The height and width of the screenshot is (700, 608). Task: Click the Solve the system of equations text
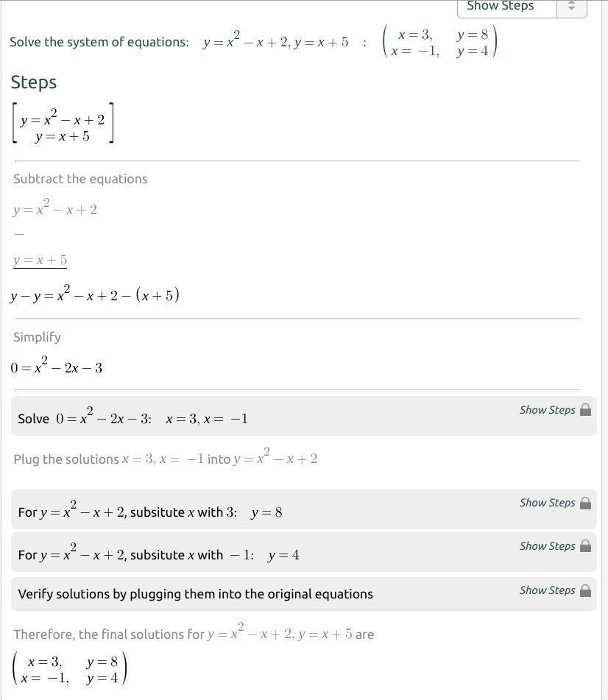click(x=99, y=42)
